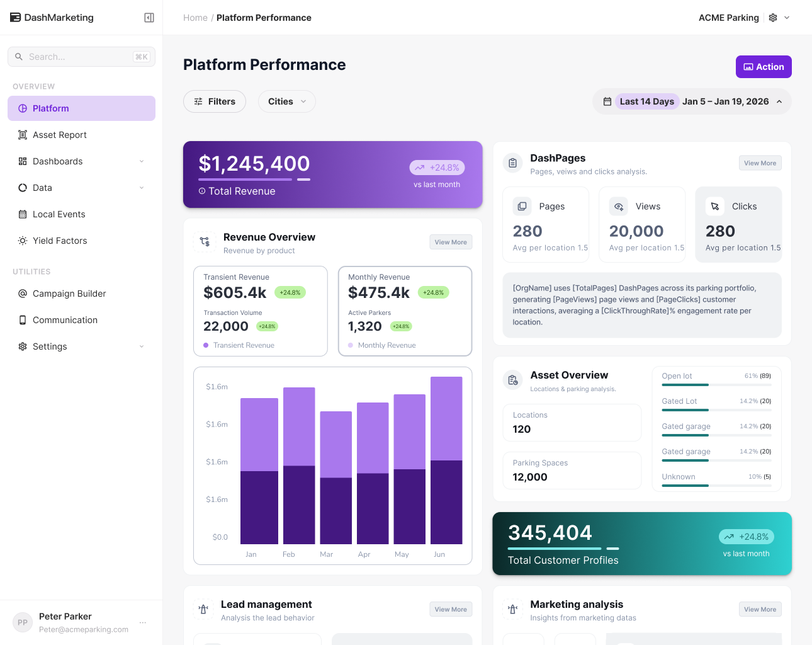Click View More in DashPages
This screenshot has height=645, width=812.
[760, 163]
